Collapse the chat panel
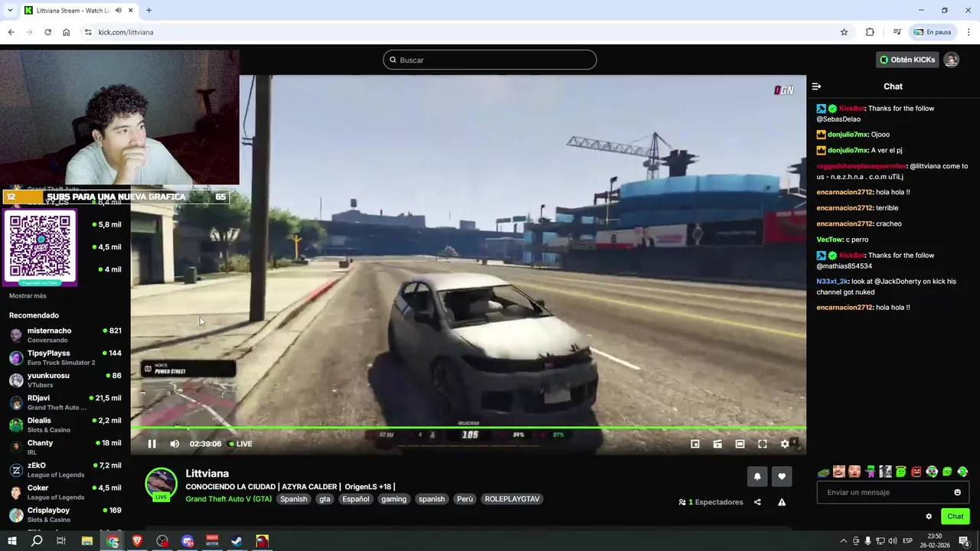Viewport: 980px width, 551px height. point(816,86)
